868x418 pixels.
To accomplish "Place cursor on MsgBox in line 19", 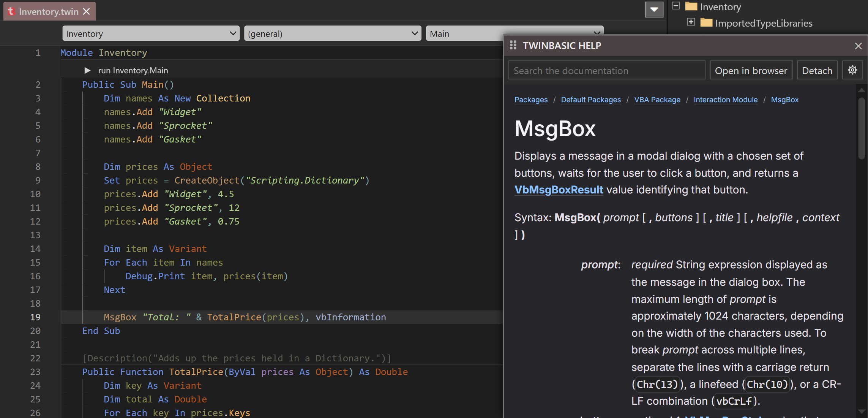I will click(120, 317).
